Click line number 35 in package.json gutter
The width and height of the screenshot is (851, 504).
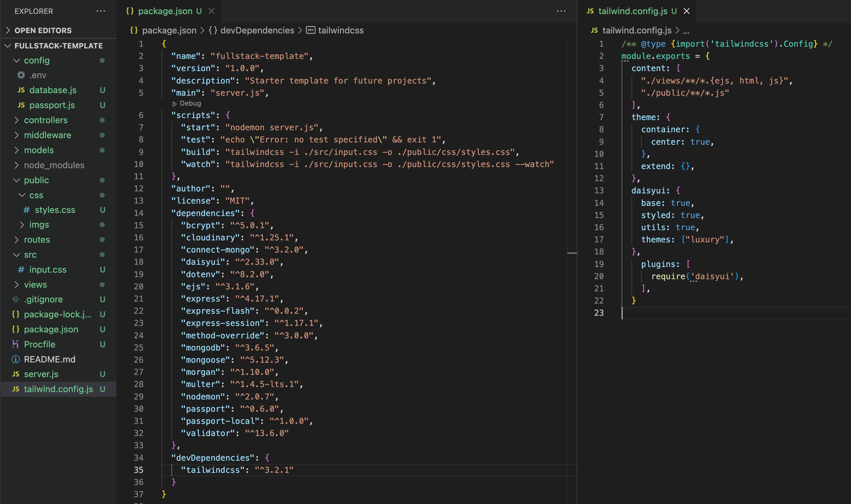(139, 470)
